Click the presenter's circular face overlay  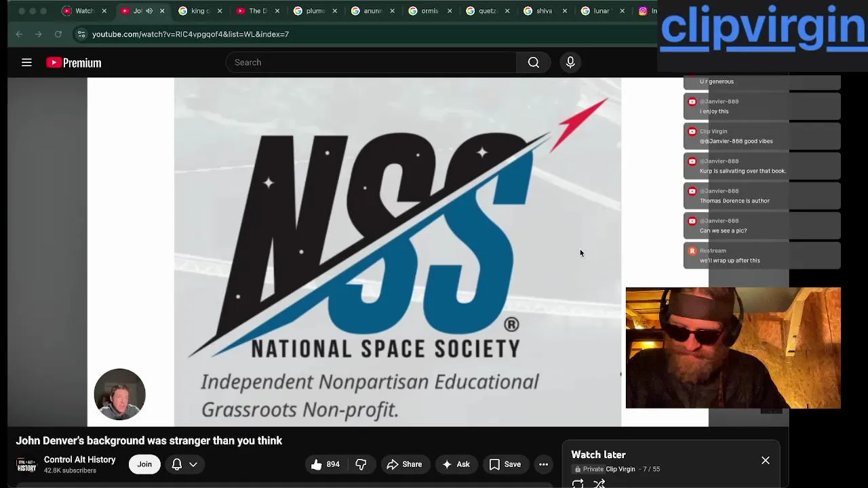click(119, 394)
